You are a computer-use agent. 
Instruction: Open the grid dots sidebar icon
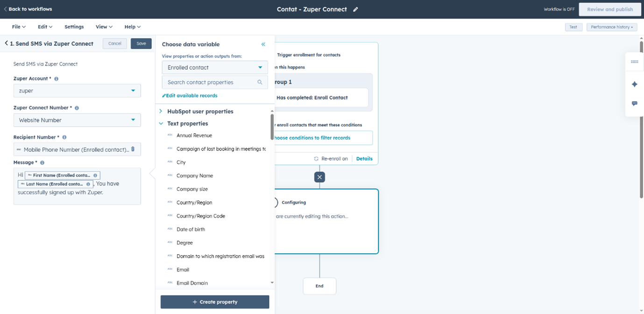tap(634, 62)
